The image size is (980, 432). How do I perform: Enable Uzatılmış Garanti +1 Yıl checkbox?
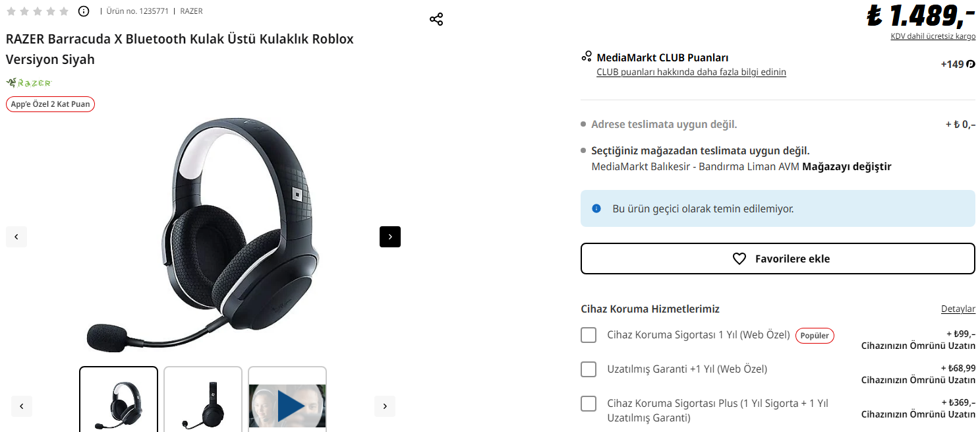pos(589,369)
